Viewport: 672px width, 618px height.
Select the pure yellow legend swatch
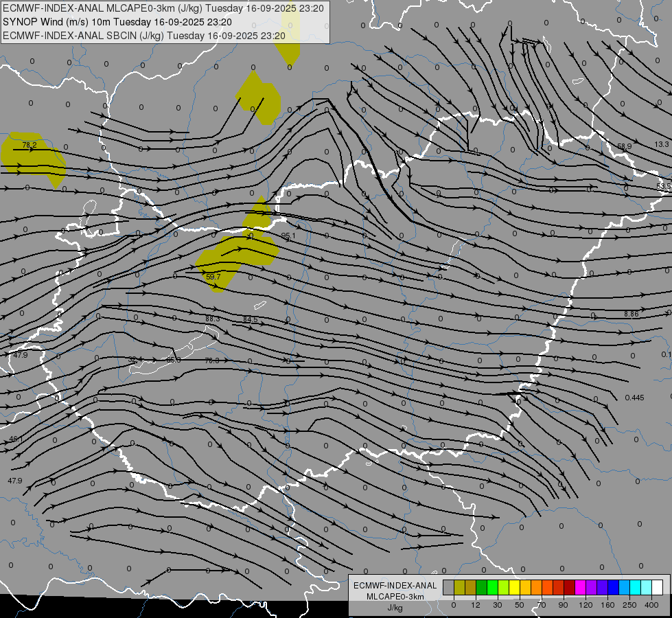pyautogui.click(x=515, y=587)
